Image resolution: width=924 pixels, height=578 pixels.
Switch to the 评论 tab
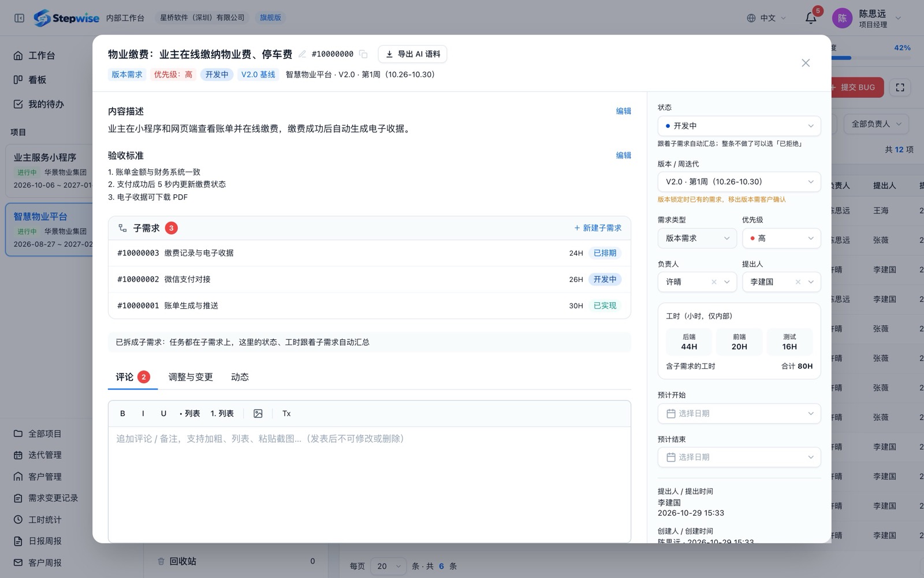click(x=133, y=377)
